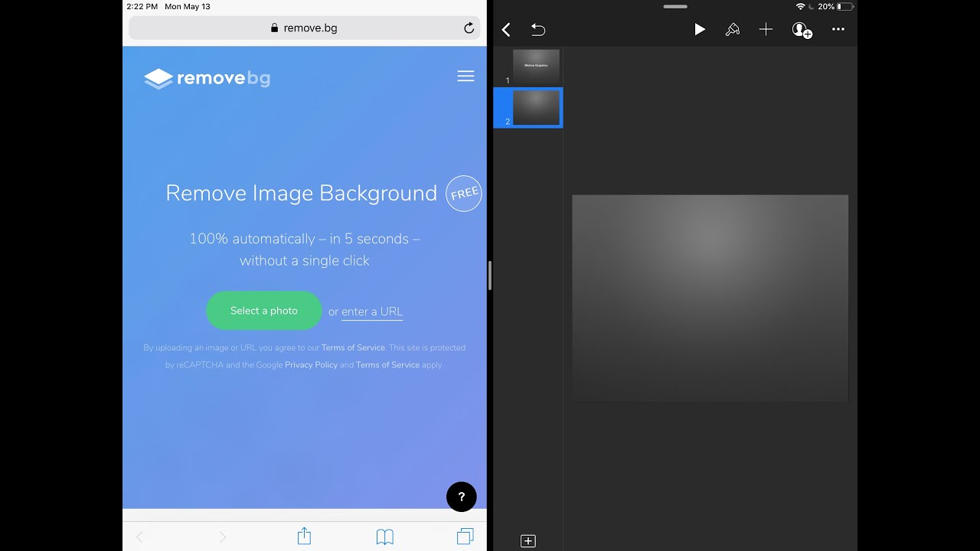Go back to Keynote presentations list

[506, 30]
